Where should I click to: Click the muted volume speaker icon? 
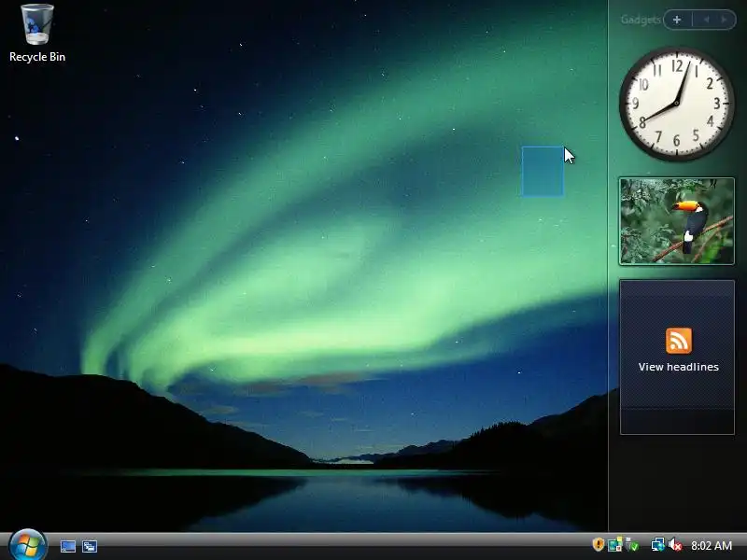[675, 544]
